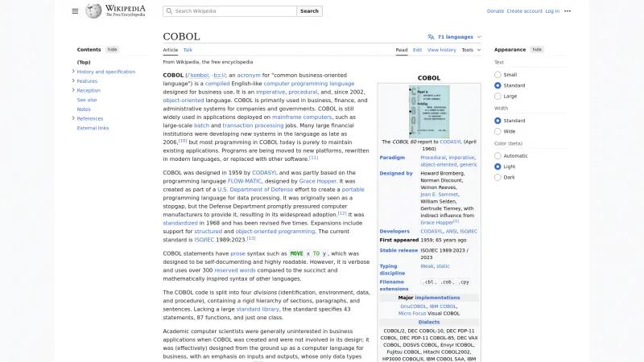
Task: Open the mainframe computers link
Action: pos(302,117)
